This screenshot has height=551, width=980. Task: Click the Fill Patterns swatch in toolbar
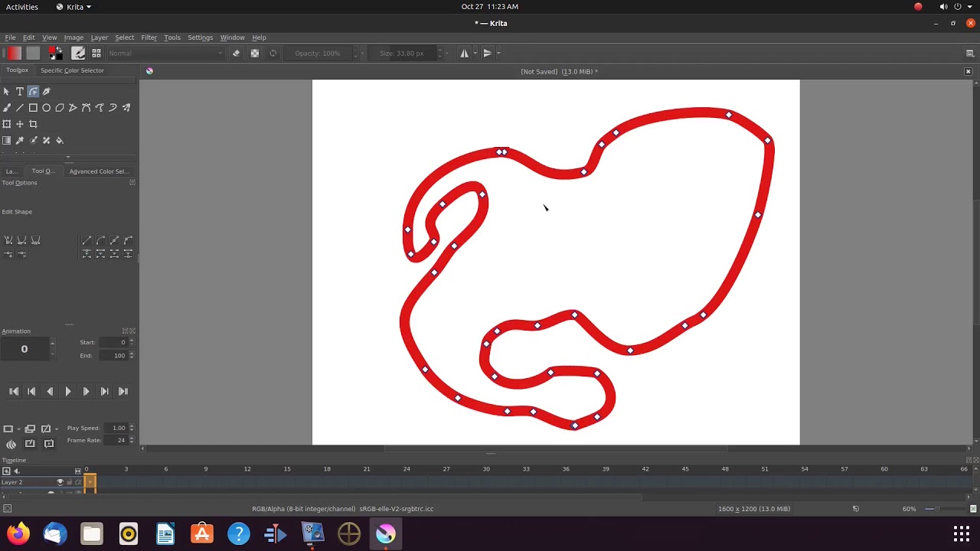tap(32, 53)
